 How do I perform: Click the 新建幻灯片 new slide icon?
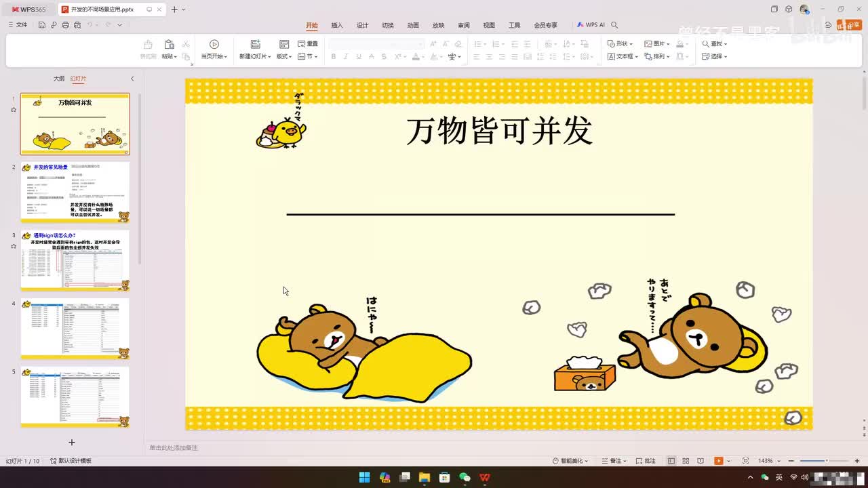coord(256,45)
